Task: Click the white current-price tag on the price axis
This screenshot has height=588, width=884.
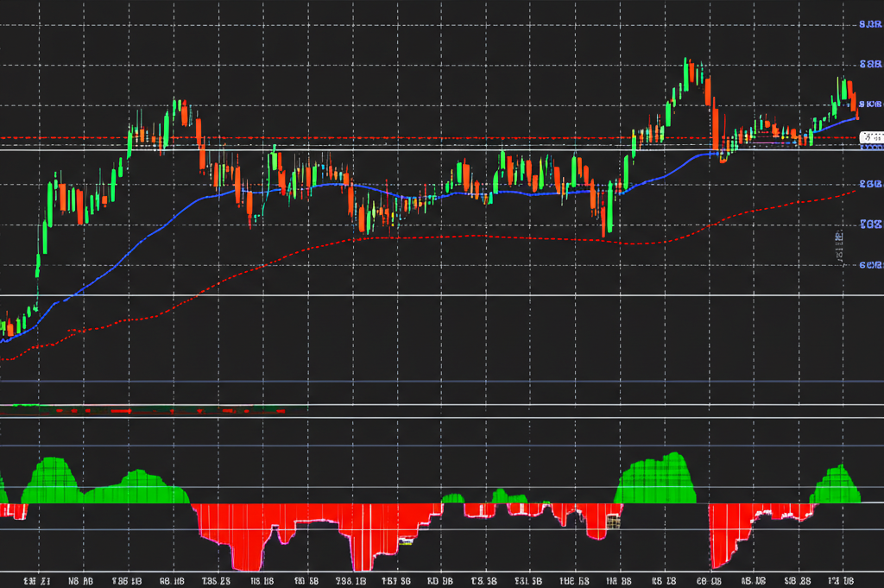Action: pos(873,137)
